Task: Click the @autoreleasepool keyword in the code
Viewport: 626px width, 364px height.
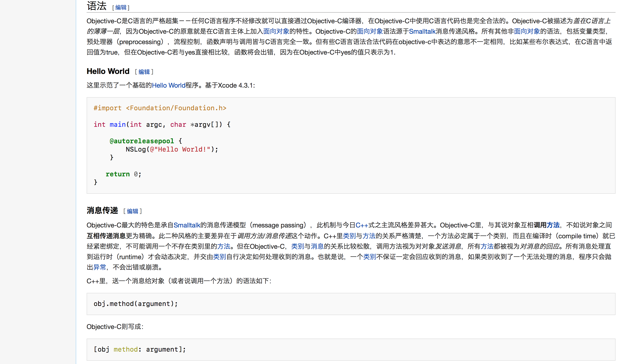Action: pos(142,141)
